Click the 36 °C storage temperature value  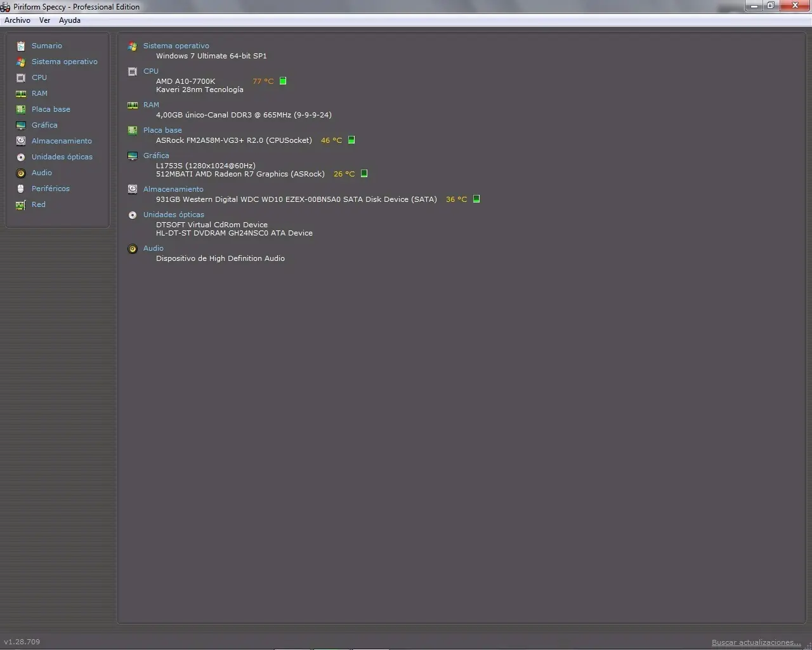click(456, 199)
